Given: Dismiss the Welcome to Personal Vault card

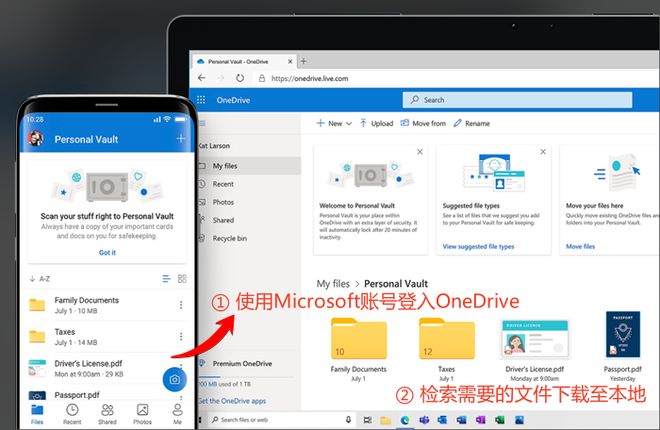Looking at the screenshot, I should point(420,151).
